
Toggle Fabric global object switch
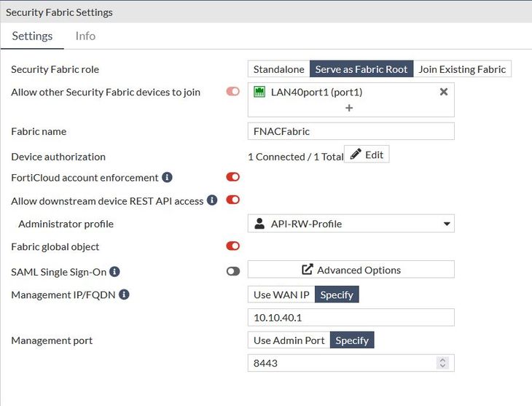tap(232, 246)
